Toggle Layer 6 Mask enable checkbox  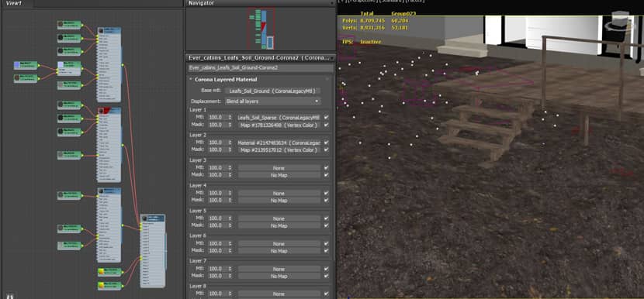pyautogui.click(x=326, y=251)
